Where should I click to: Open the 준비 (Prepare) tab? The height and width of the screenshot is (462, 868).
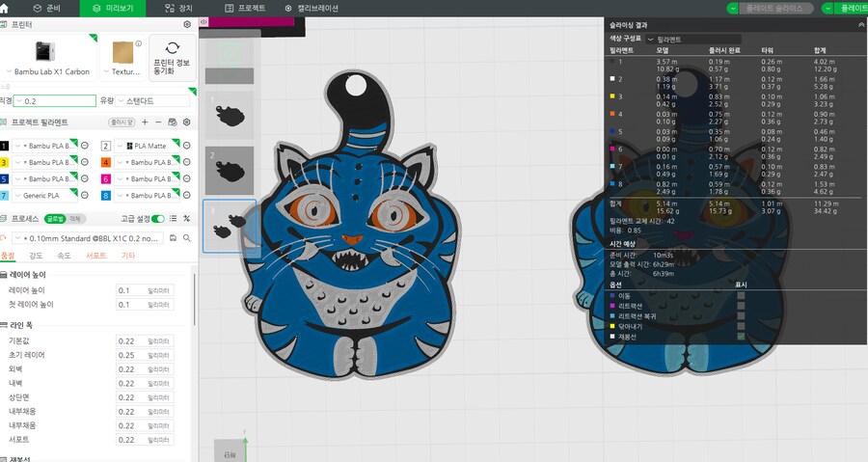[x=47, y=9]
